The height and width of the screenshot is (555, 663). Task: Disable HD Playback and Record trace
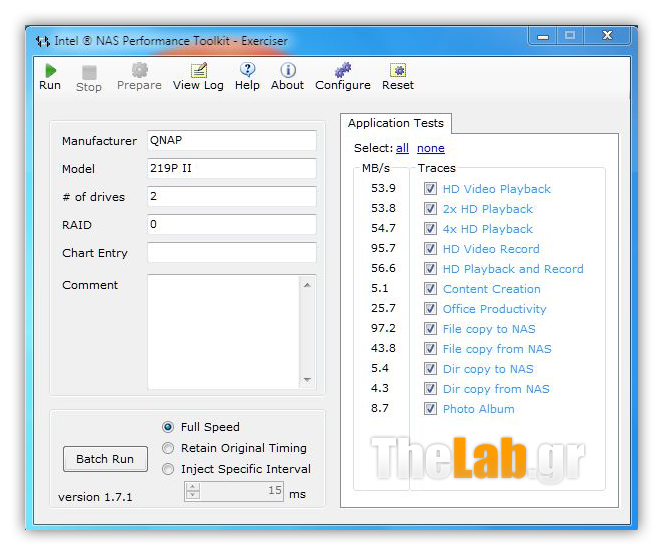430,268
